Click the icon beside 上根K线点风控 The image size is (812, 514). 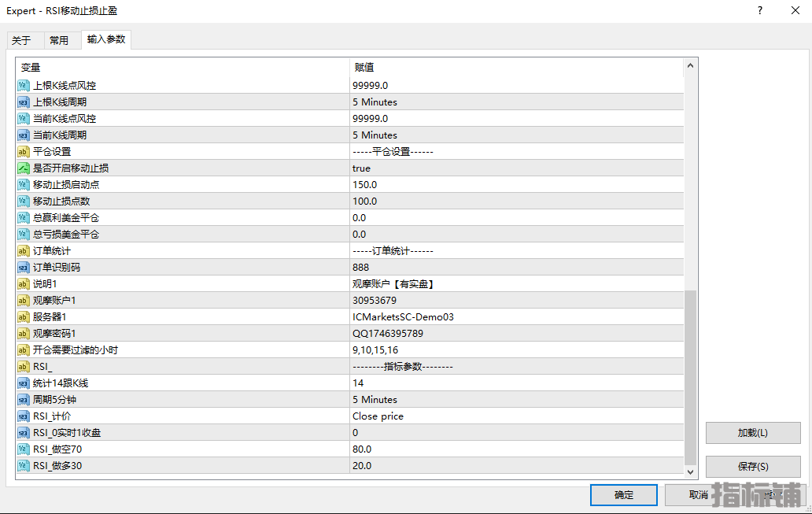(x=24, y=85)
